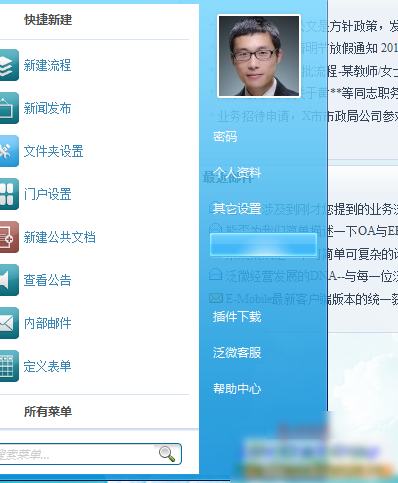
Task: Open the 新闻发布 entry
Action: tap(47, 108)
